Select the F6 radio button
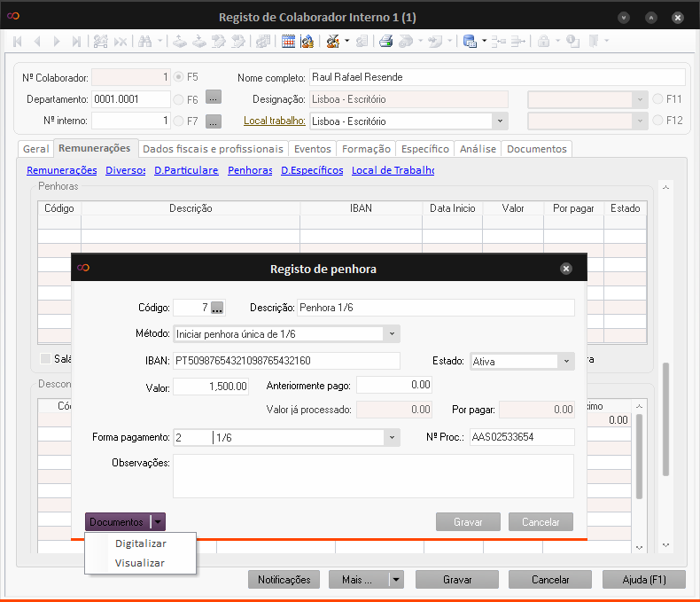The height and width of the screenshot is (602, 700). tap(179, 99)
